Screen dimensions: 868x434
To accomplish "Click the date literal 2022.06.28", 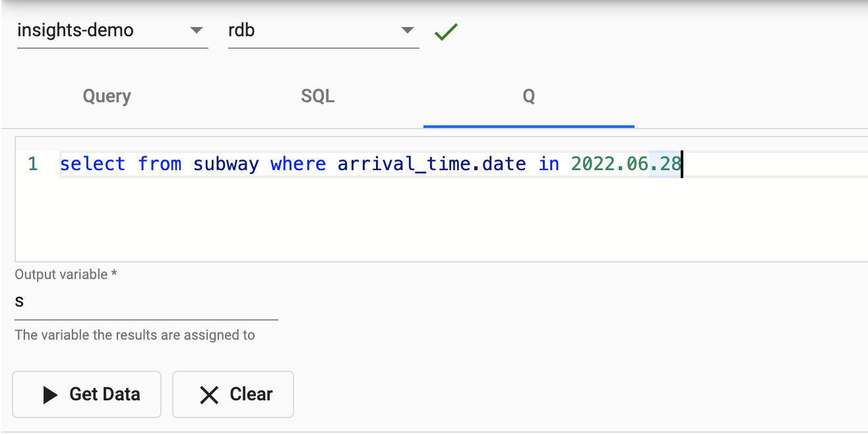I will 626,164.
